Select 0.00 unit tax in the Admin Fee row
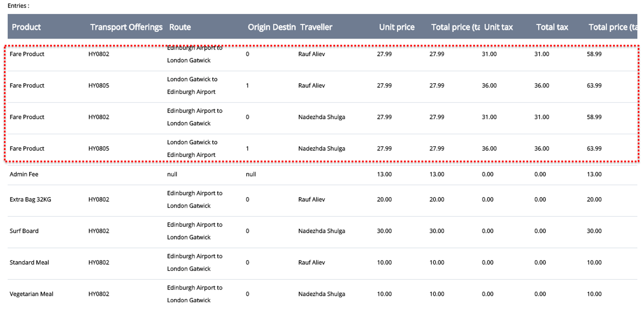 pos(488,174)
